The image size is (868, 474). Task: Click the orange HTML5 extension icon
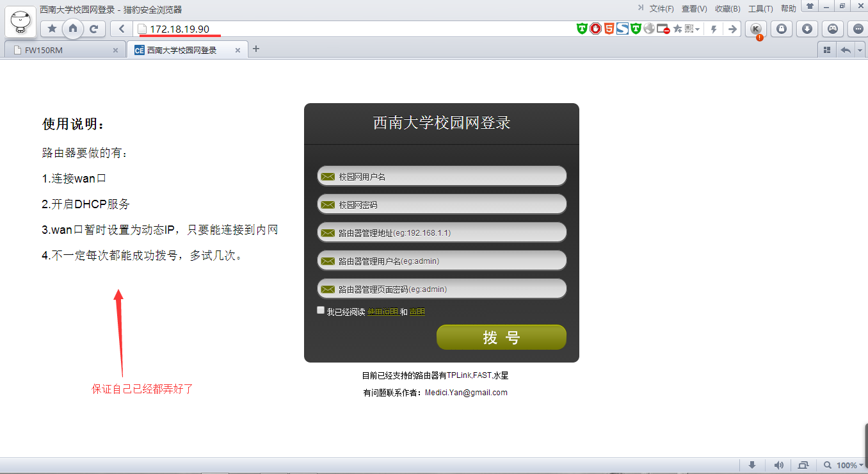(x=609, y=29)
